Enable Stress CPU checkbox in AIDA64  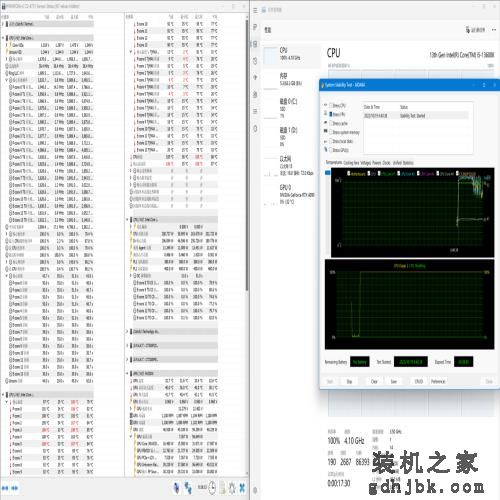click(331, 105)
